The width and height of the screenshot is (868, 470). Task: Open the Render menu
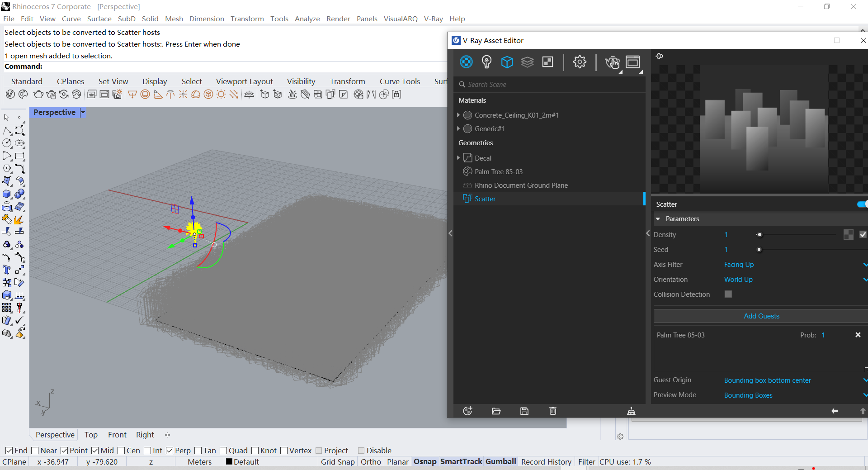coord(338,19)
